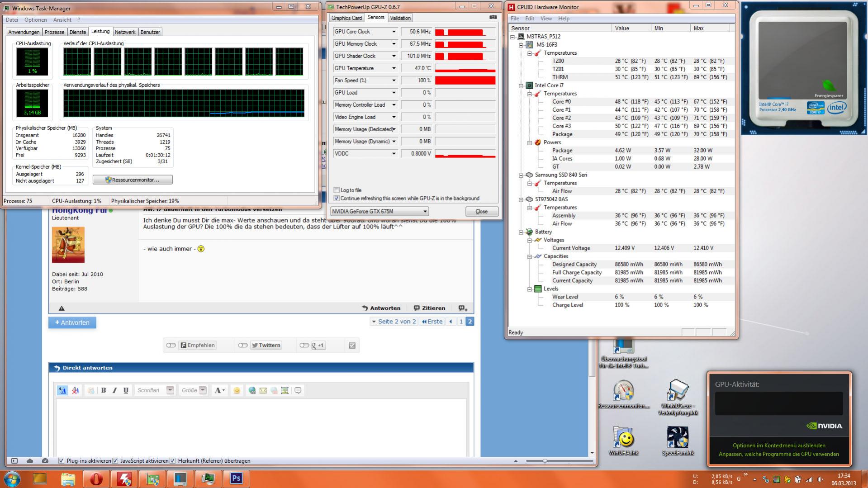Toggle the Plug-ins aktivieren checkbox
The width and height of the screenshot is (868, 488).
[x=62, y=461]
